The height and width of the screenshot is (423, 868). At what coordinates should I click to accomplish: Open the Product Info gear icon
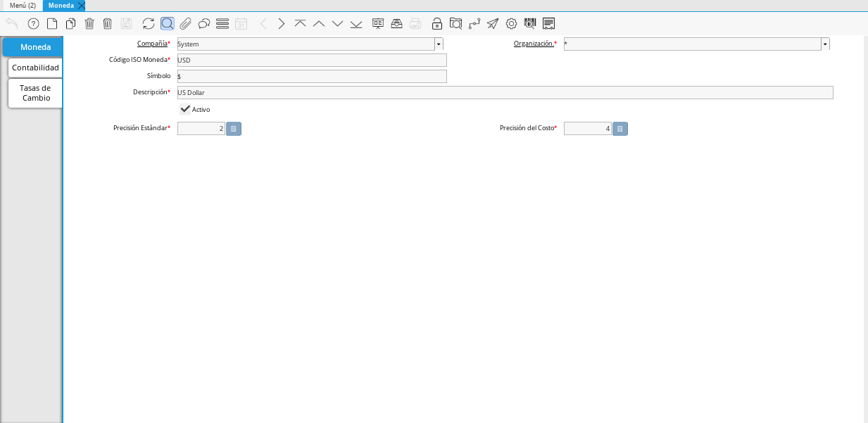point(512,23)
